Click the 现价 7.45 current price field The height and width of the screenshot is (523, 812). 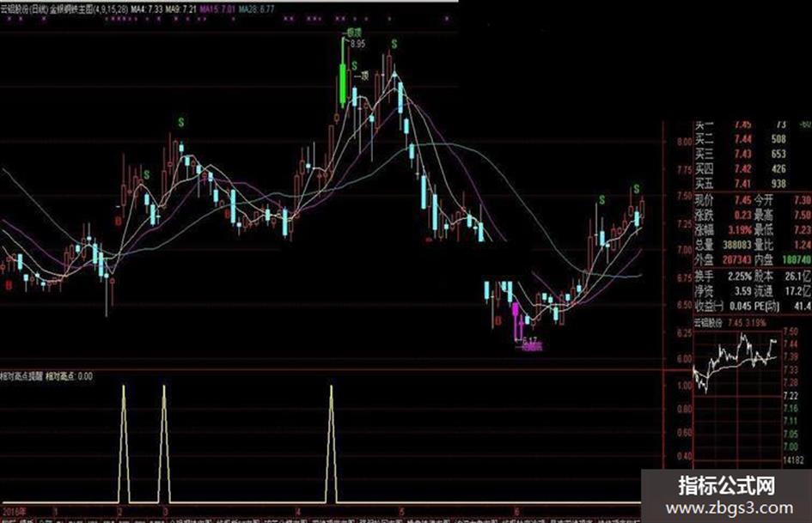[723, 200]
